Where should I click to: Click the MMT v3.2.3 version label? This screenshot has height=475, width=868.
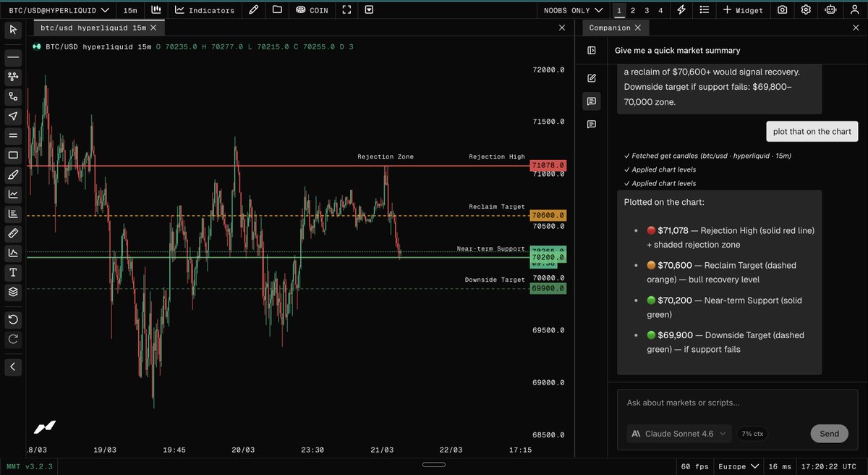point(30,466)
